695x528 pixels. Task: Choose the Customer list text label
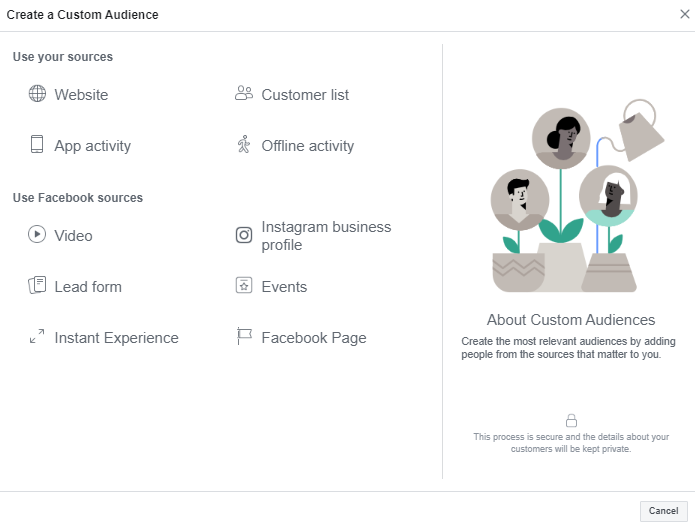[305, 95]
